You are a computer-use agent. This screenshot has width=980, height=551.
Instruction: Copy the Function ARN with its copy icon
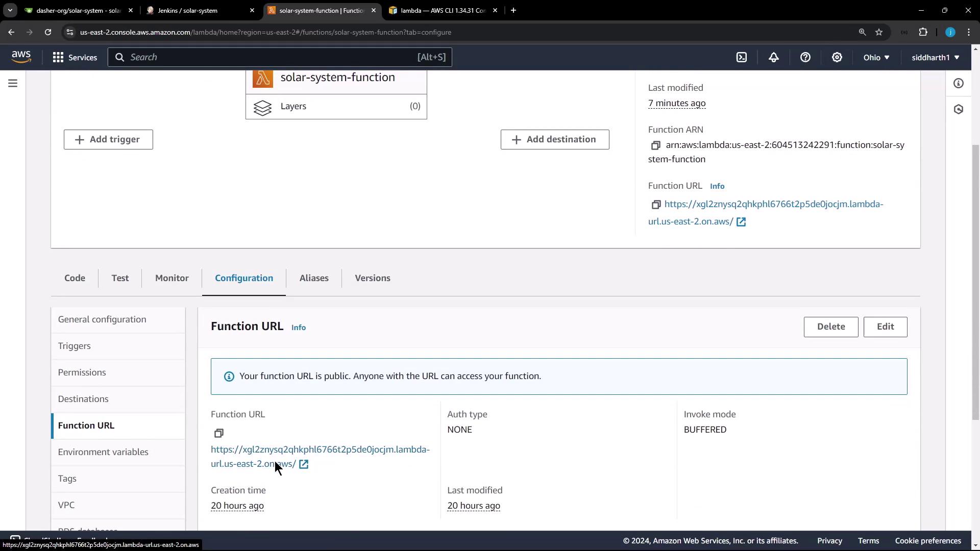656,145
